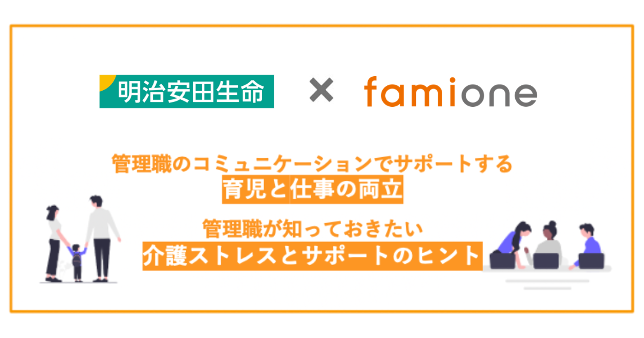The height and width of the screenshot is (338, 644).
Task: Click the middle person seated at laptop
Action: click(x=547, y=241)
